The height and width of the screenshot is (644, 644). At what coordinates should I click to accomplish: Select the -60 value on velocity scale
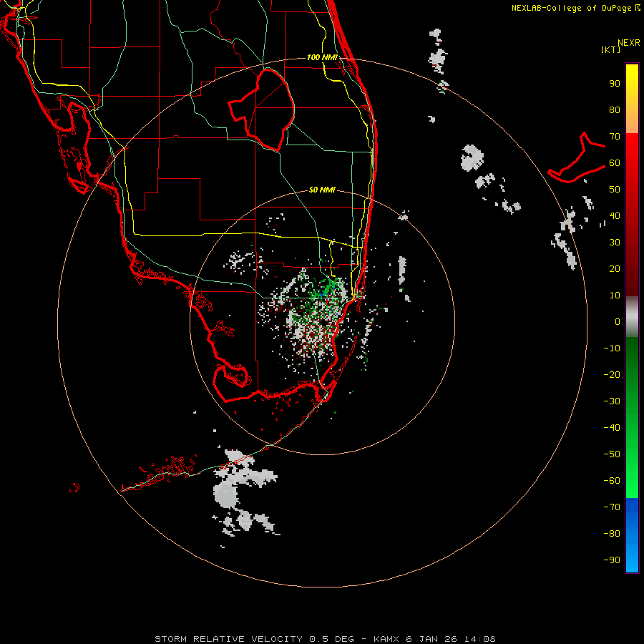(612, 481)
